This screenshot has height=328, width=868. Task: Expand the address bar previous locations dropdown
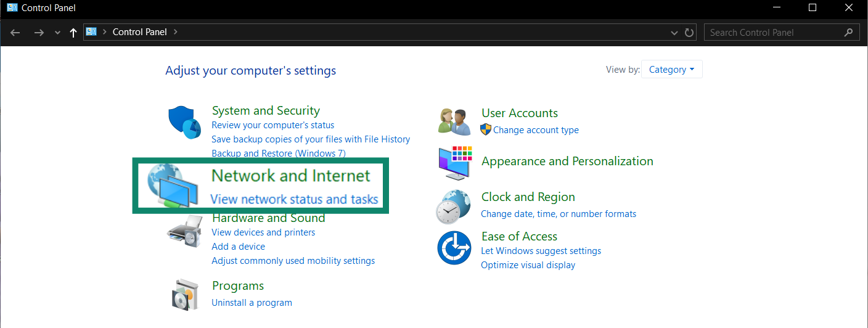pos(674,33)
